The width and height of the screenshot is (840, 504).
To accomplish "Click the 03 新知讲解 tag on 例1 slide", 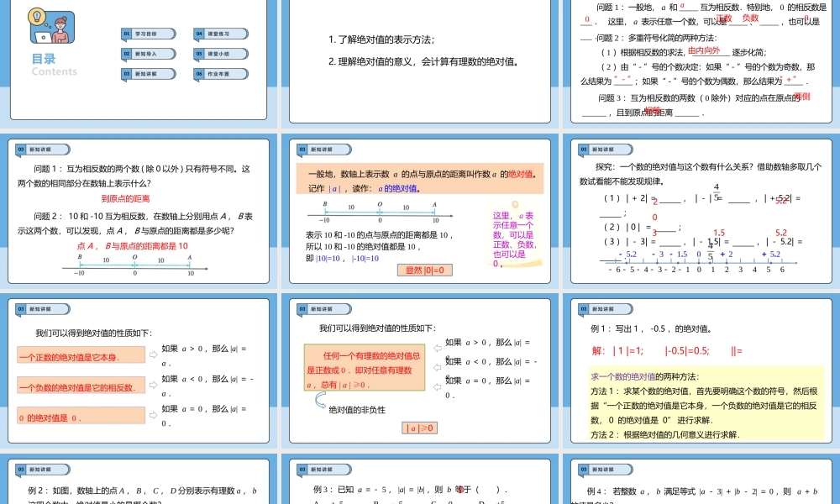I will [x=606, y=309].
